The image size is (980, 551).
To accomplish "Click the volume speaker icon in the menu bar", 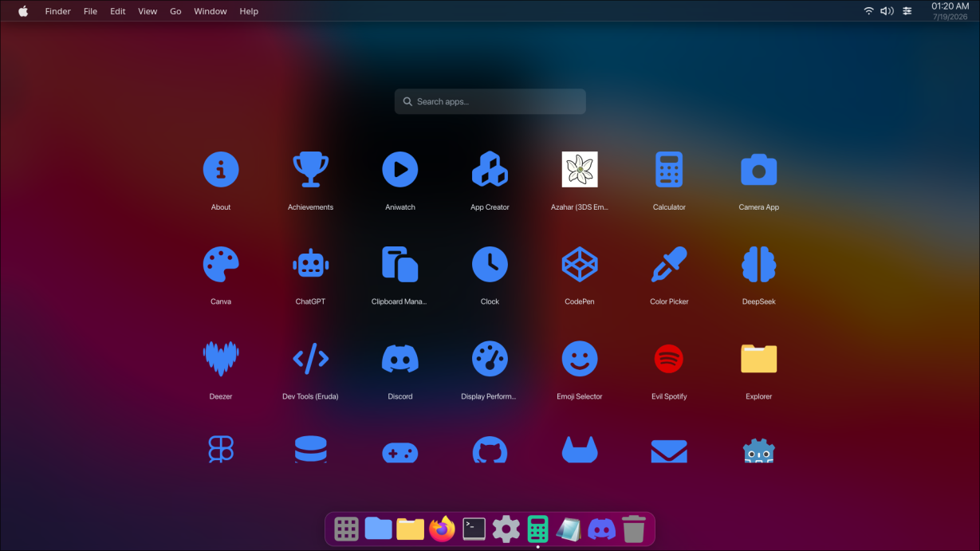I will 888,11.
